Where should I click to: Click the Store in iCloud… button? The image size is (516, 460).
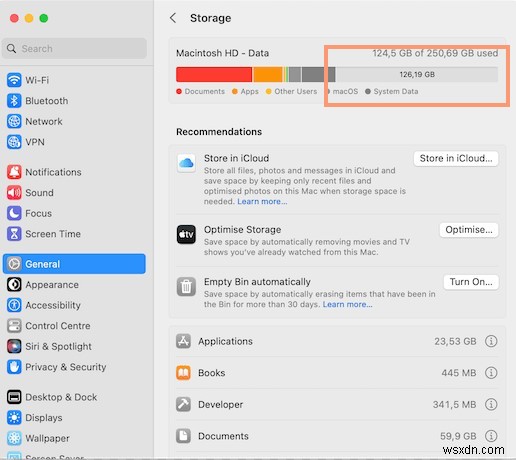pos(456,158)
